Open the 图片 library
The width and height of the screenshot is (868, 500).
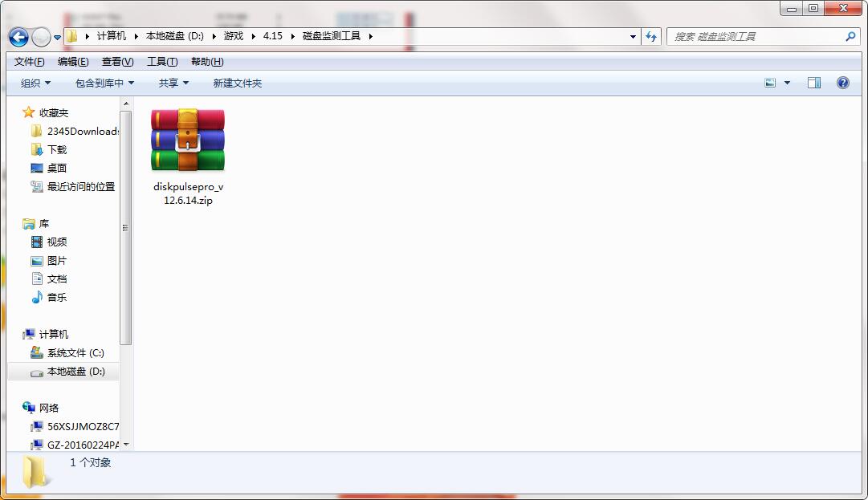point(57,261)
